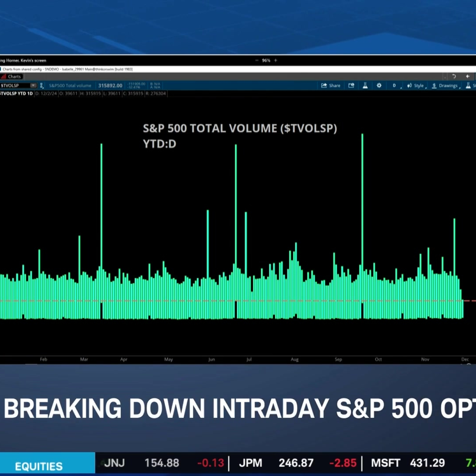Click the Apr label on the time axis
Screen dimensions: 476x476
124,359
